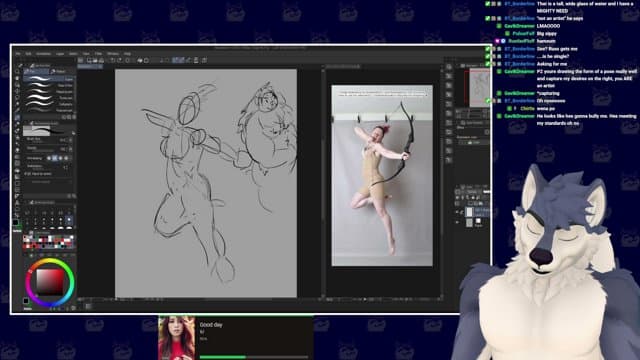Click the highlighted Pen tool in toolbox
This screenshot has width=640, height=360.
point(17,117)
